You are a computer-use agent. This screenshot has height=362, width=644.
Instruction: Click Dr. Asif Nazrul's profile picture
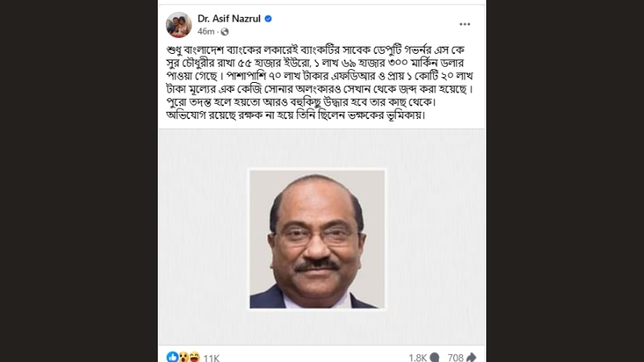pos(179,25)
